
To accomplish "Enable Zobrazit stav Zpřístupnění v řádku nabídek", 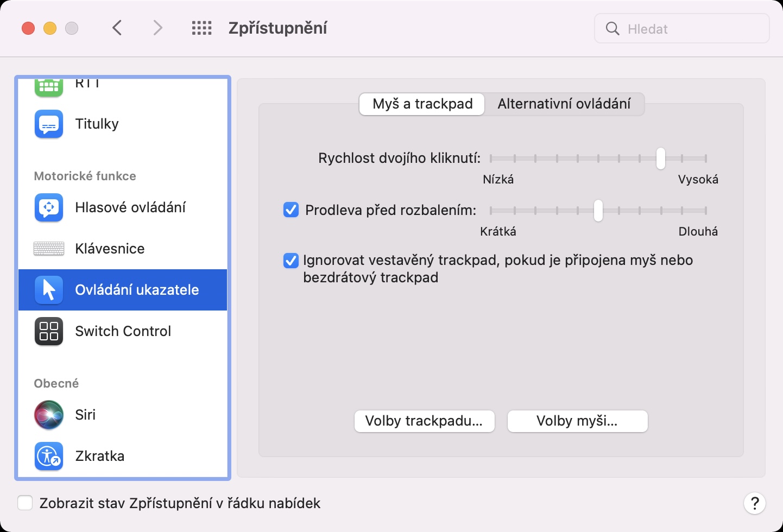I will coord(25,503).
